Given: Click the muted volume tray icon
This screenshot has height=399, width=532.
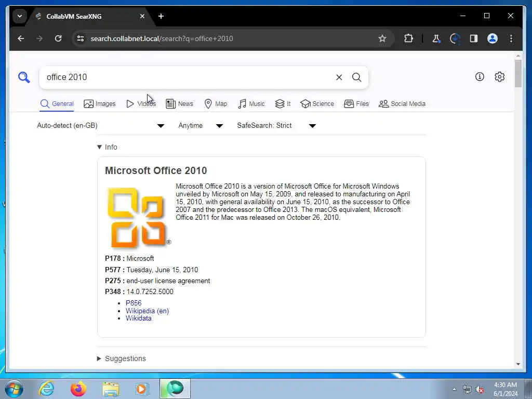Looking at the screenshot, I should [x=480, y=390].
